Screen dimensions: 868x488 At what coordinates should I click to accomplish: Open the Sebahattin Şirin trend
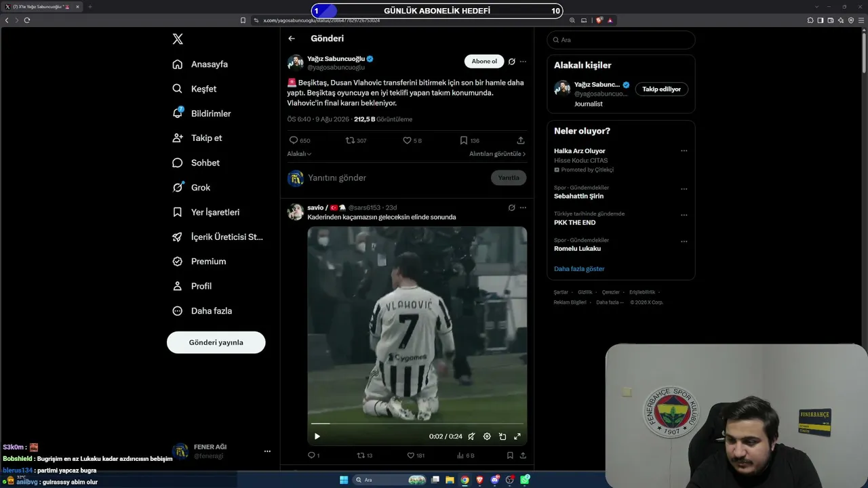(578, 196)
